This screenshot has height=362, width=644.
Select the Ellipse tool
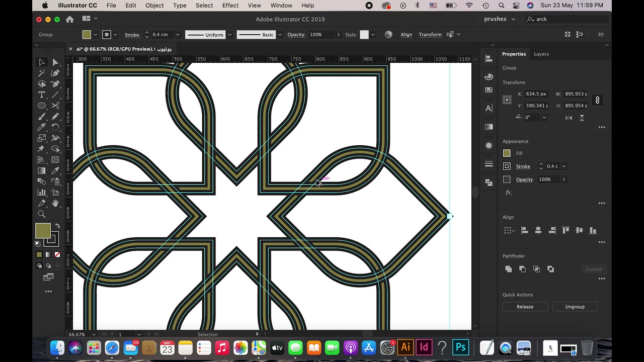coord(42,106)
